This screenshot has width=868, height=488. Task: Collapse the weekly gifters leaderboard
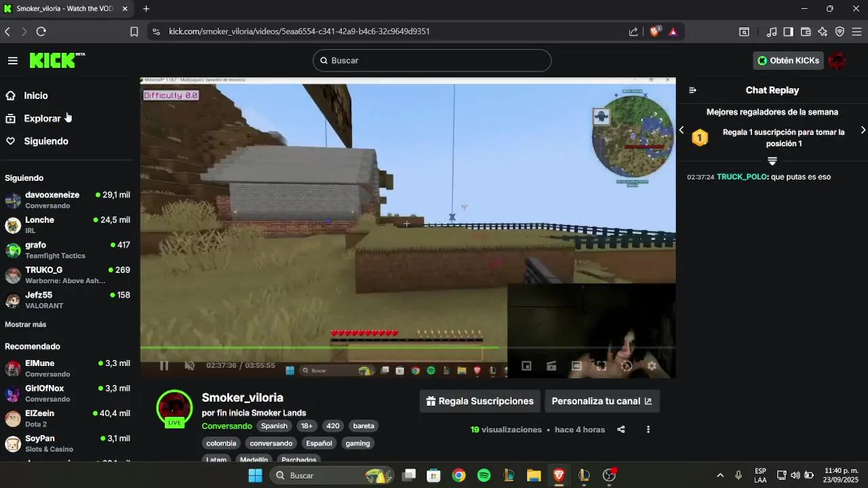[x=772, y=161]
